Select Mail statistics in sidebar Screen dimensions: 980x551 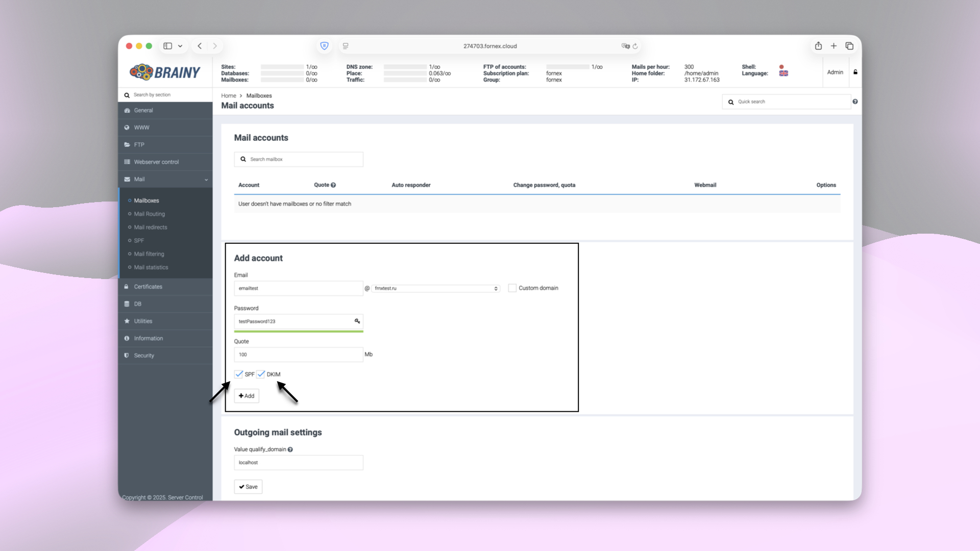click(151, 267)
